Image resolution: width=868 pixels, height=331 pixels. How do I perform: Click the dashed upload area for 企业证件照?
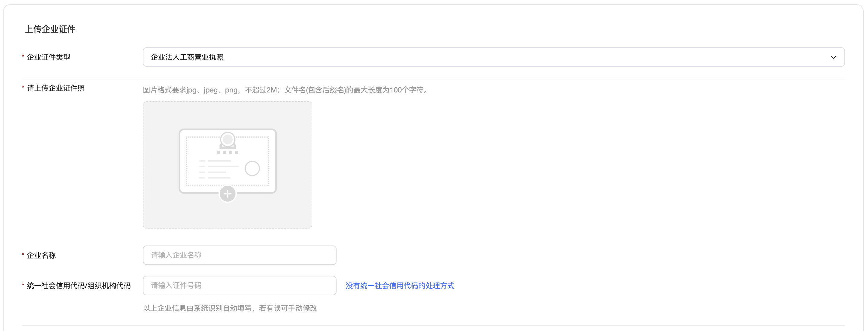(x=228, y=216)
